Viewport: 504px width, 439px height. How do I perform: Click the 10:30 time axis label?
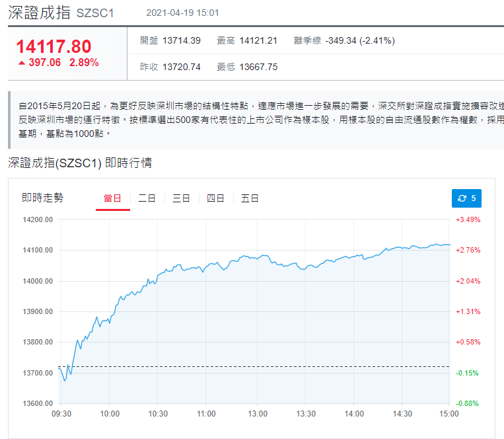pyautogui.click(x=158, y=414)
